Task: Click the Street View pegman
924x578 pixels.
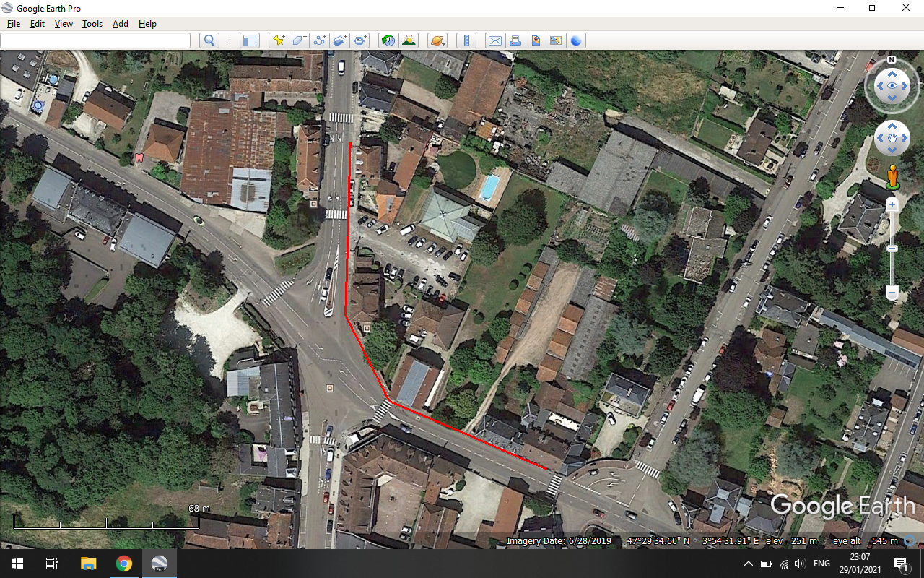Action: (x=892, y=176)
